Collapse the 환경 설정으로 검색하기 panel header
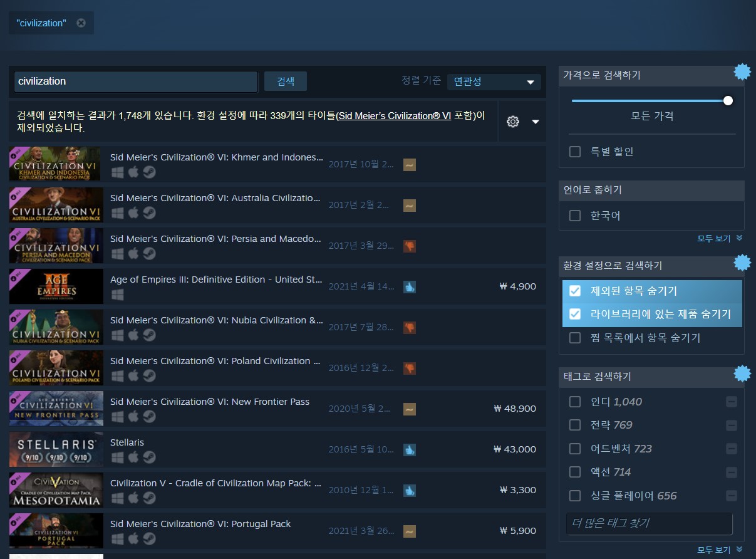This screenshot has width=756, height=559. pos(651,266)
